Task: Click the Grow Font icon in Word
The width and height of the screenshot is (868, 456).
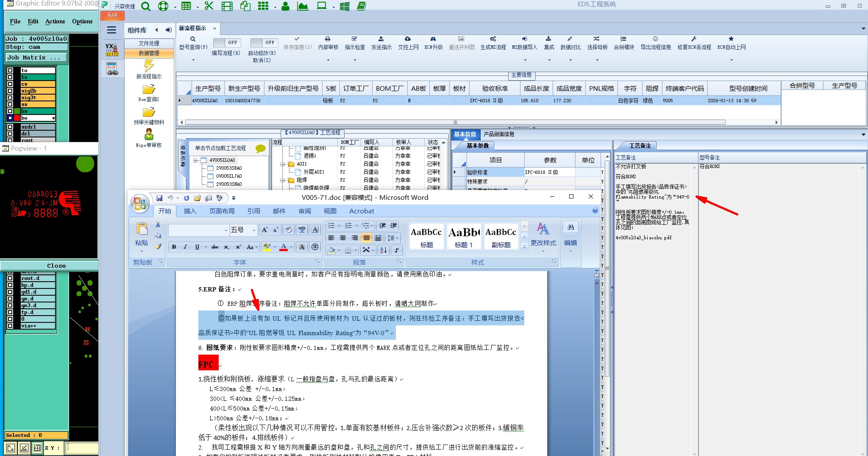Action: click(264, 230)
